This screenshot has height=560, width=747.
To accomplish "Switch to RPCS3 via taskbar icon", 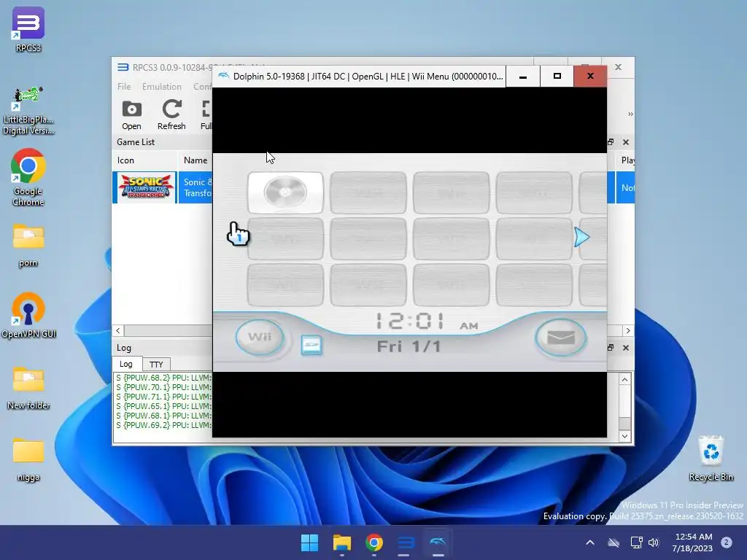I will [406, 542].
